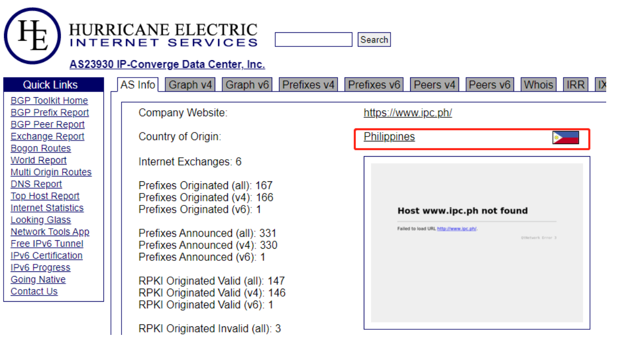This screenshot has height=348, width=644.
Task: Open the https://www.ipc.ph/ company website link
Action: 408,113
